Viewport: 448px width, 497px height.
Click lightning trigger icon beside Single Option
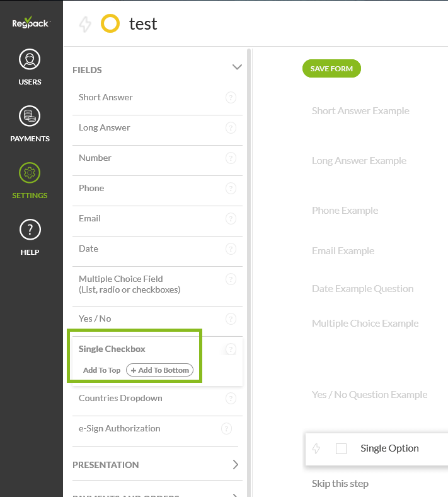point(316,448)
